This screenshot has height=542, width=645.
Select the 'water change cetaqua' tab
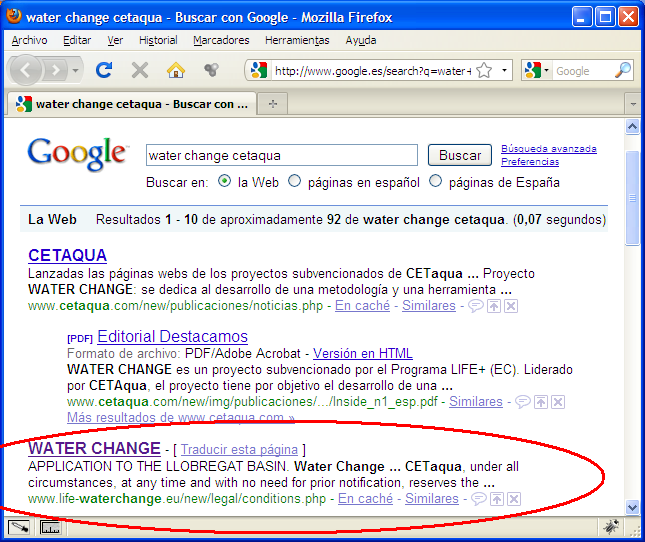pyautogui.click(x=132, y=104)
